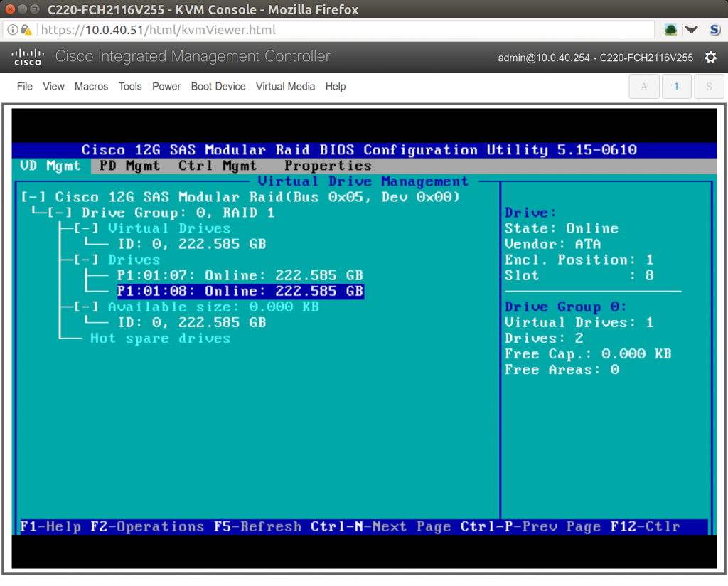Click the insecure connection lock warning icon
The image size is (728, 586).
click(26, 30)
